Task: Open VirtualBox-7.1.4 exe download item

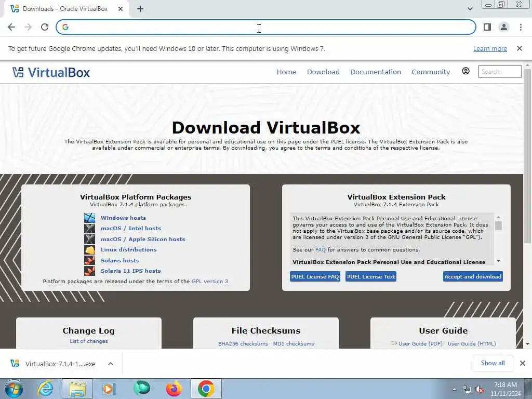Action: (x=60, y=364)
